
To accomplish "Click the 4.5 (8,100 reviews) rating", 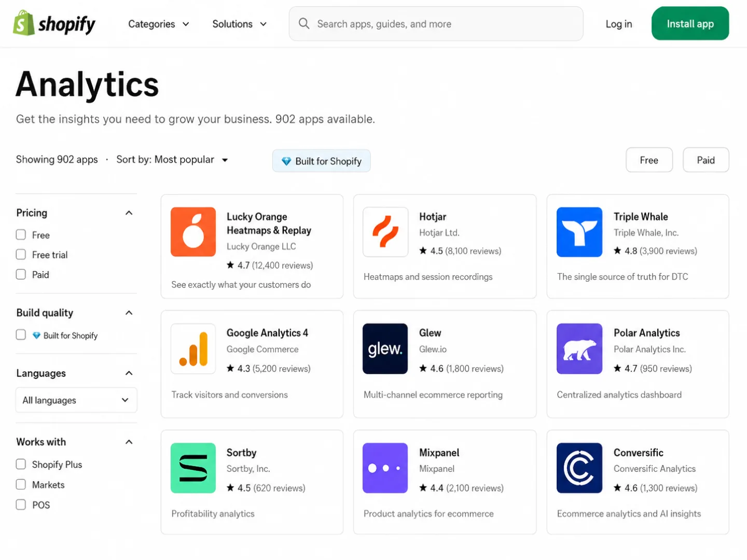I will pos(460,251).
